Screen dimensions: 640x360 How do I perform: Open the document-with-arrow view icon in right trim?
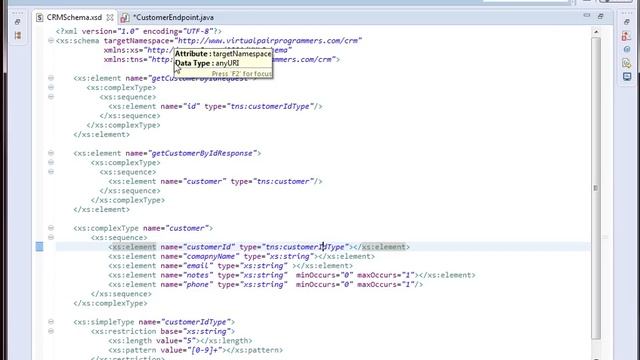[x=627, y=63]
